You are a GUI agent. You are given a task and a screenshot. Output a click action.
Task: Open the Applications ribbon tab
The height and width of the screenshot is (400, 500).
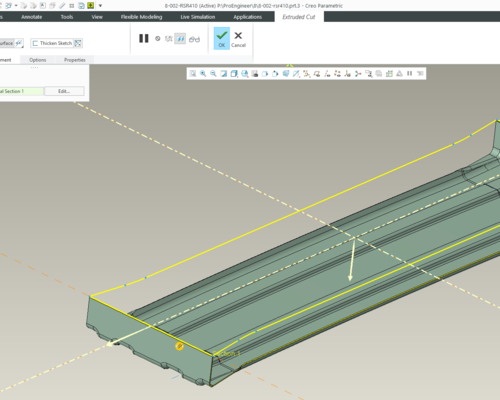[248, 17]
